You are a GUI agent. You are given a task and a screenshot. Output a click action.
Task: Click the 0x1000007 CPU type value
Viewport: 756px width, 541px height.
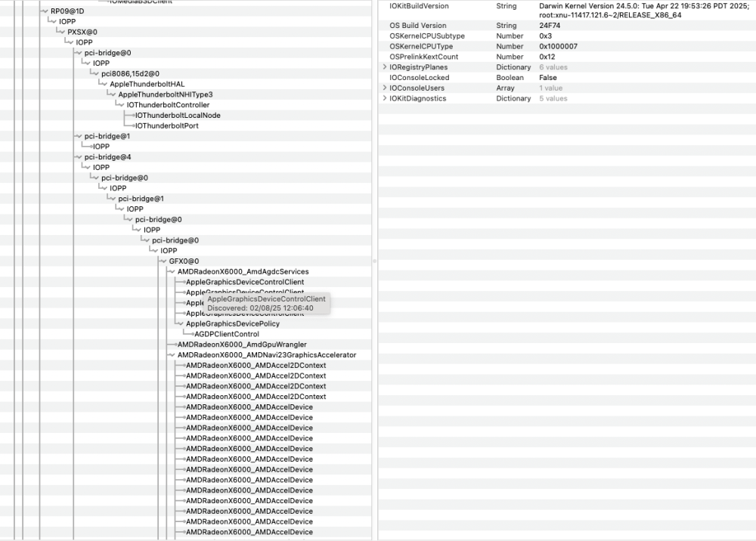559,46
